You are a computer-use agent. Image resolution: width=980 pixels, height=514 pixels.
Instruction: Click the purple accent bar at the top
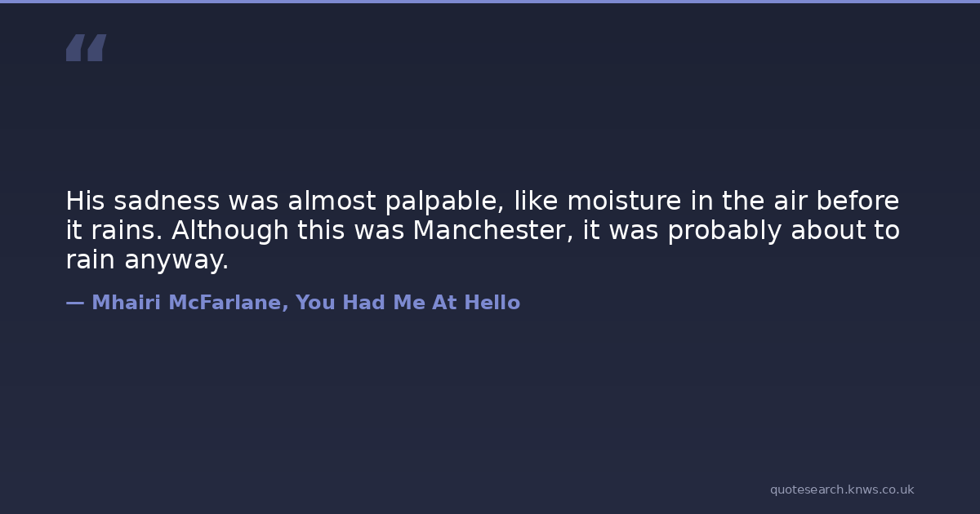click(490, 2)
